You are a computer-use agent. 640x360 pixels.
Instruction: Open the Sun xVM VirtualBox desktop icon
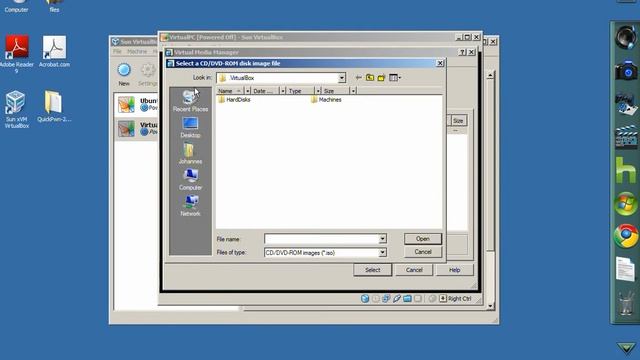16,109
